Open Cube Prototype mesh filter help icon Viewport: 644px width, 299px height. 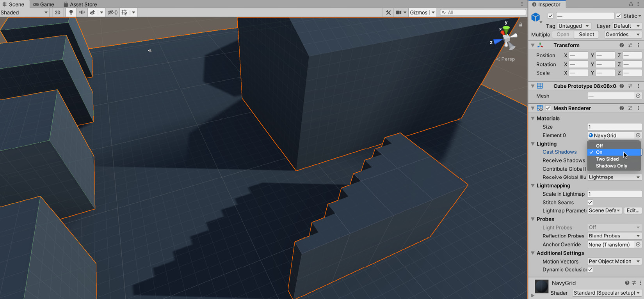coord(622,86)
